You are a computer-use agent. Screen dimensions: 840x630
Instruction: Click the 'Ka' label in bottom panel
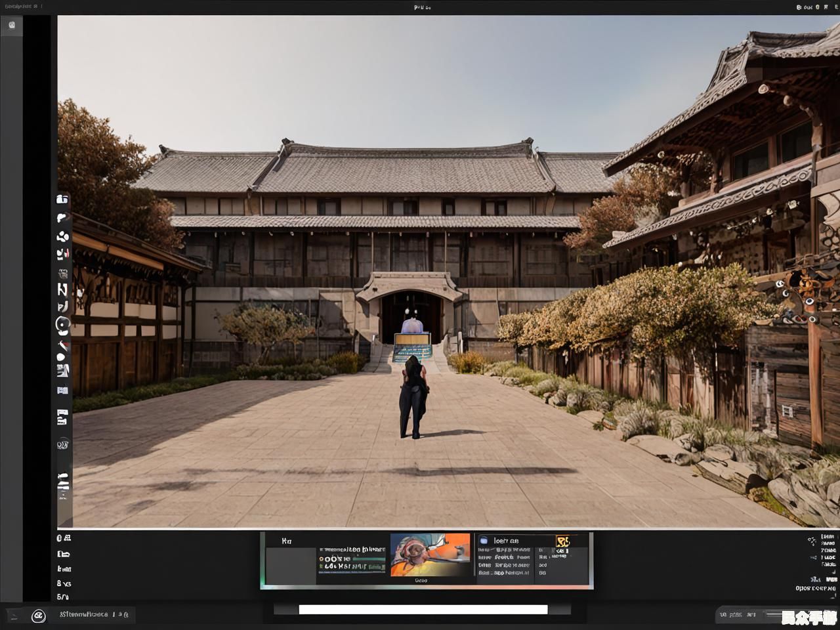point(286,541)
